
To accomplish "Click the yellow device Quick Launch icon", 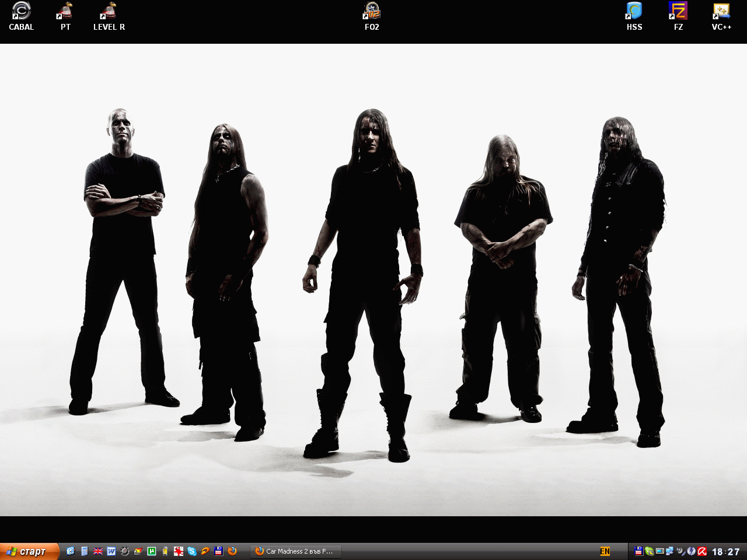I will pos(165,551).
